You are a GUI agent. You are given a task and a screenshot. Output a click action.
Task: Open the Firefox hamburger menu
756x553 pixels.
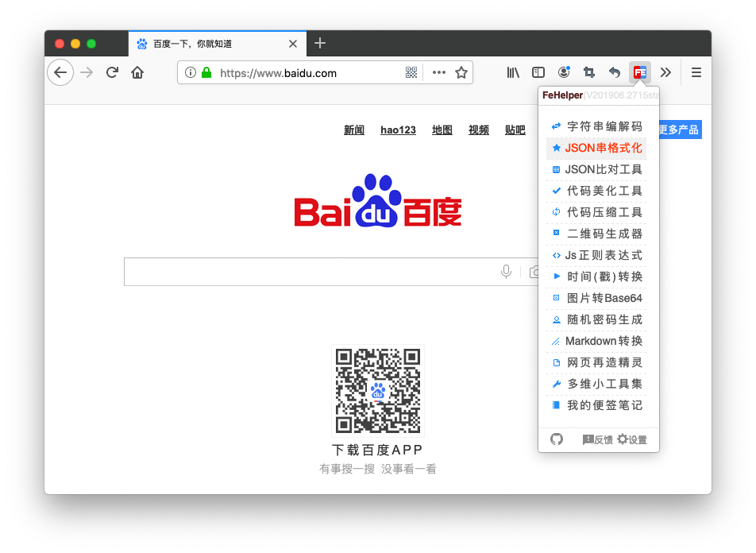tap(696, 73)
